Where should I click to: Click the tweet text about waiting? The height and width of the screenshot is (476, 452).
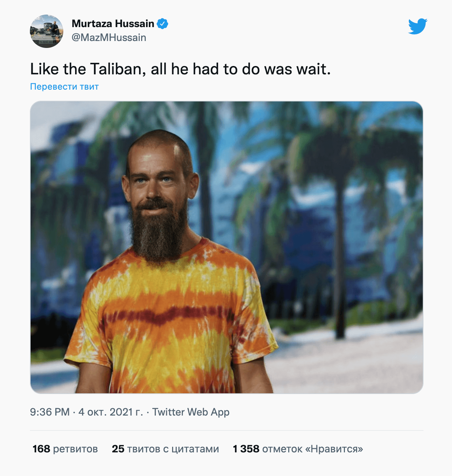(180, 69)
